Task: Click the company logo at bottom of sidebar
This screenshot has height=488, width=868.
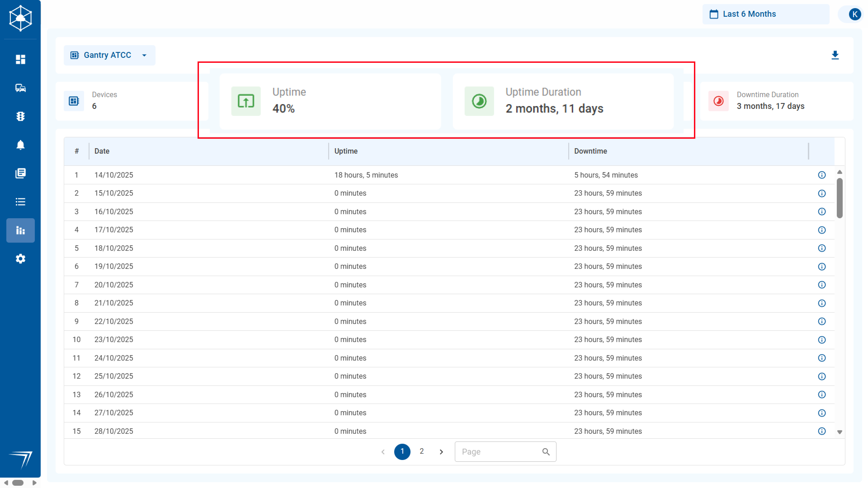Action: pos(21,460)
